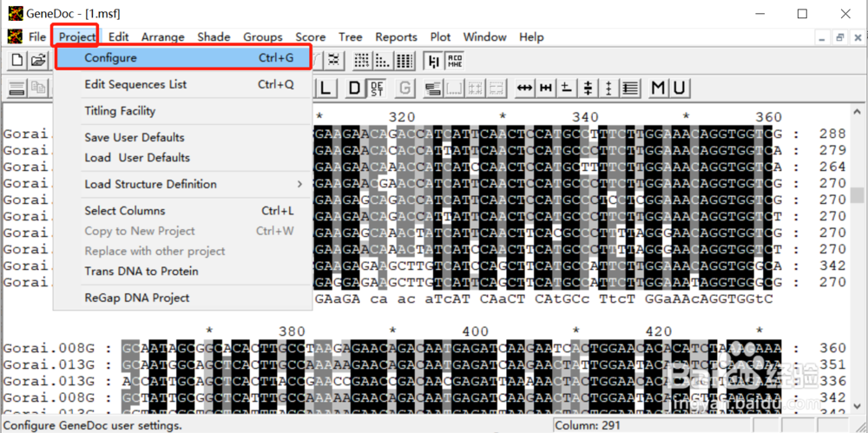Select the third dense-grid shading mode icon

pos(405,61)
